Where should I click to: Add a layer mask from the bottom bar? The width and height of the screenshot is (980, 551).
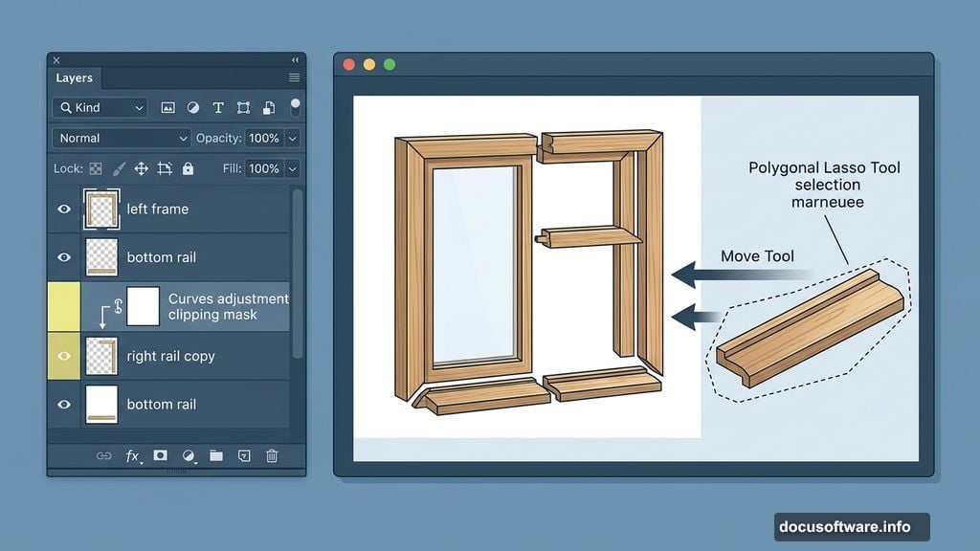point(160,456)
